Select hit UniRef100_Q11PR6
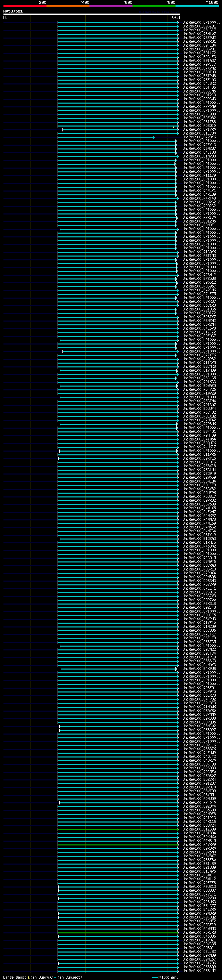Viewport: 222px width, 980px height. coord(199,454)
